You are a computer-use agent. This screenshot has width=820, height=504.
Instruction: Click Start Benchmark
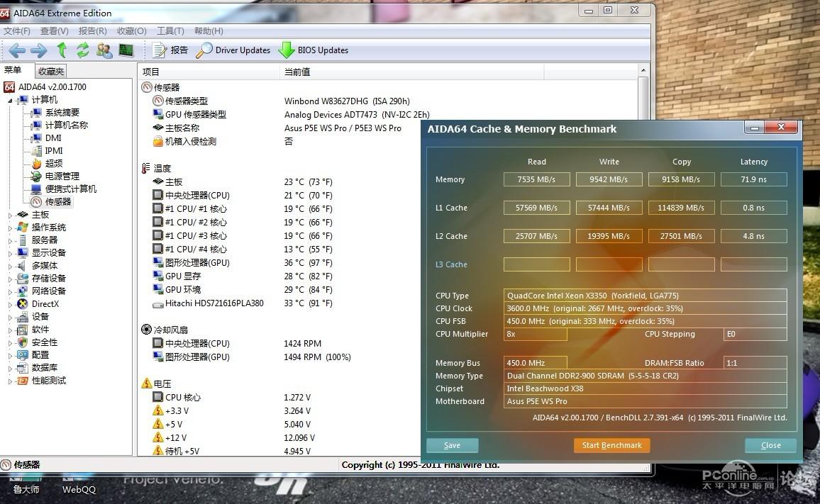point(612,445)
